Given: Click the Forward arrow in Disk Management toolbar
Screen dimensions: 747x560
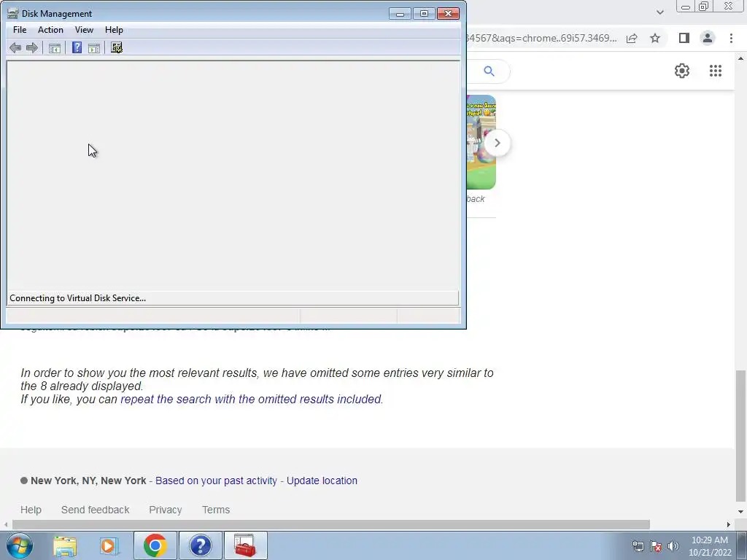Looking at the screenshot, I should pyautogui.click(x=32, y=47).
